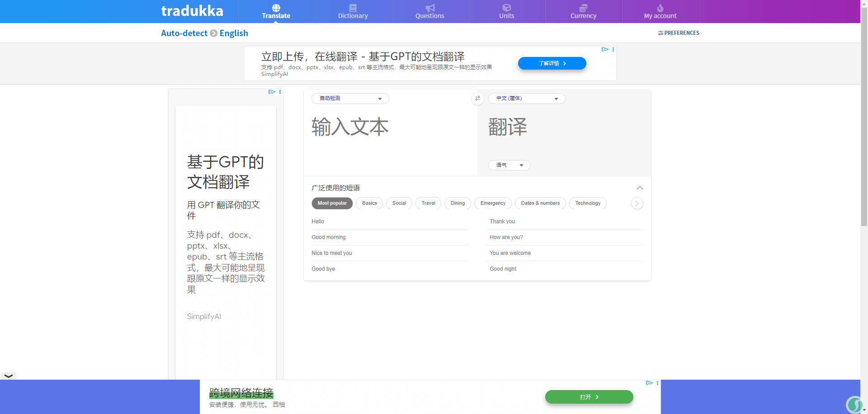Click the source text input area

point(389,136)
